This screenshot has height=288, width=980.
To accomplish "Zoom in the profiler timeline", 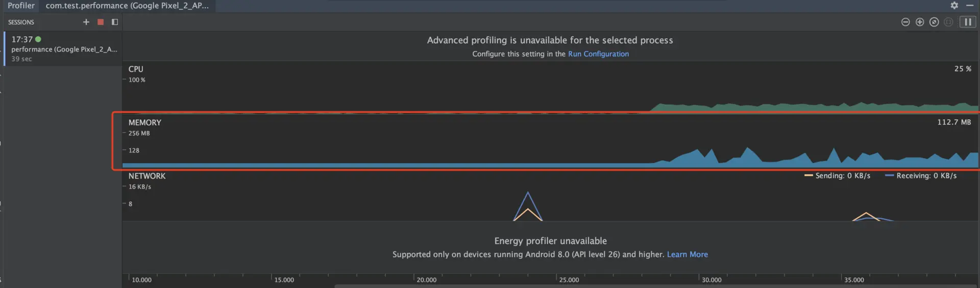I will (x=920, y=22).
